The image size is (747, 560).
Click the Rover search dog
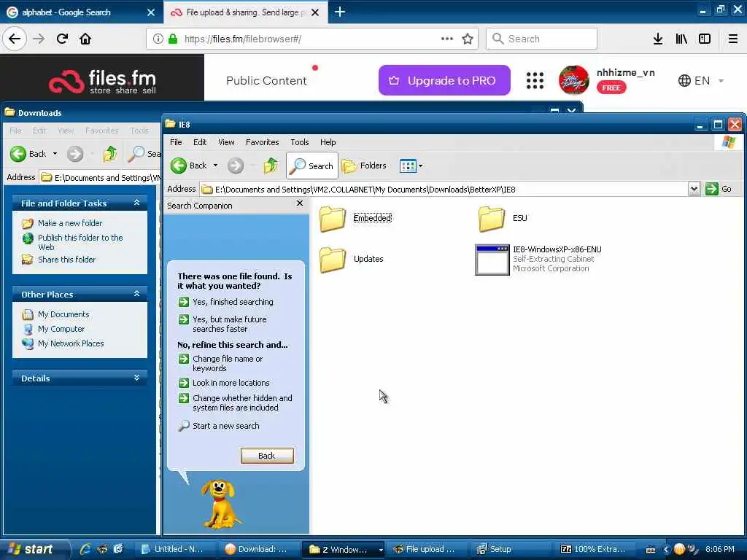(220, 504)
